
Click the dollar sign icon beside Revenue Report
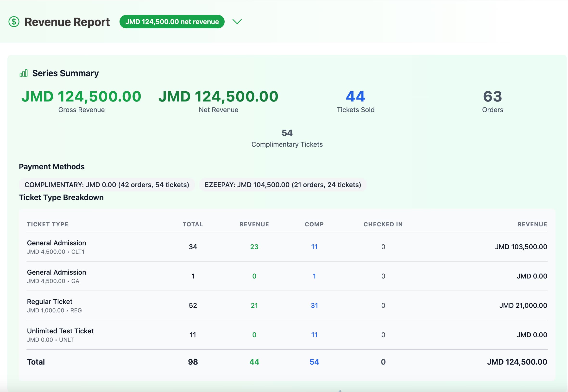pos(13,22)
